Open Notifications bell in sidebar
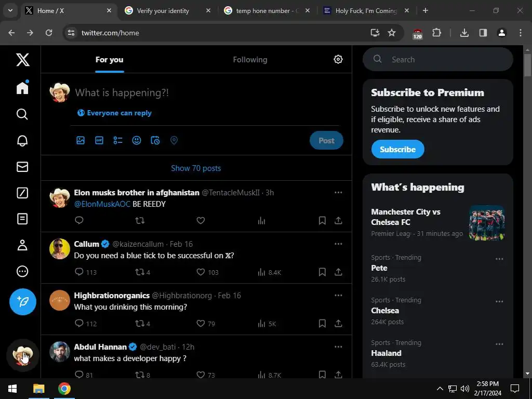The height and width of the screenshot is (399, 532). tap(22, 140)
